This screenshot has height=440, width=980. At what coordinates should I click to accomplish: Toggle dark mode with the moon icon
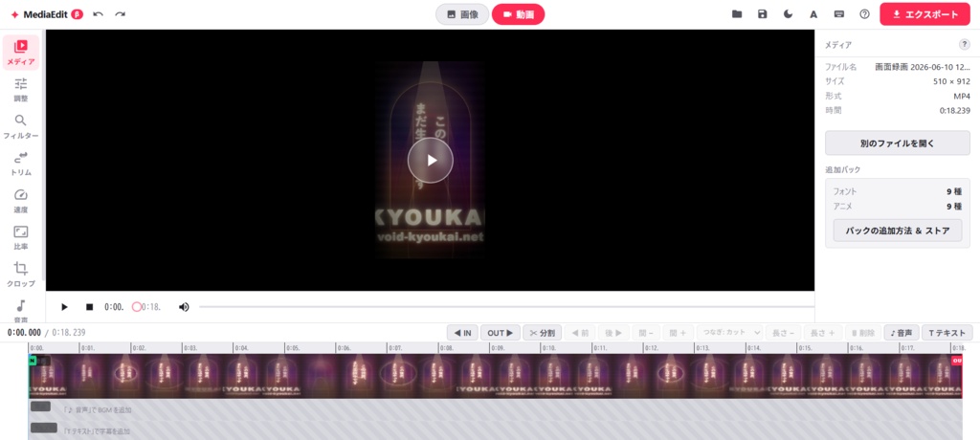[x=789, y=13]
